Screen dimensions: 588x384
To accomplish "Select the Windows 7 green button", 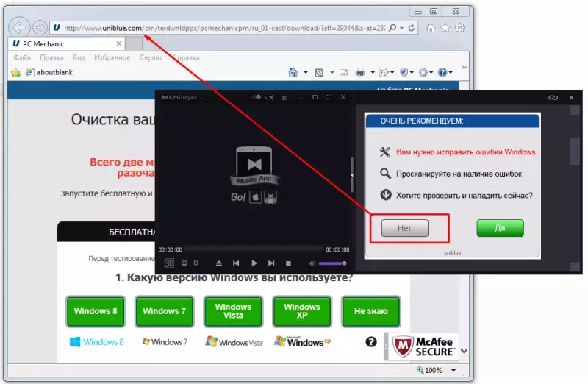I will coord(164,311).
